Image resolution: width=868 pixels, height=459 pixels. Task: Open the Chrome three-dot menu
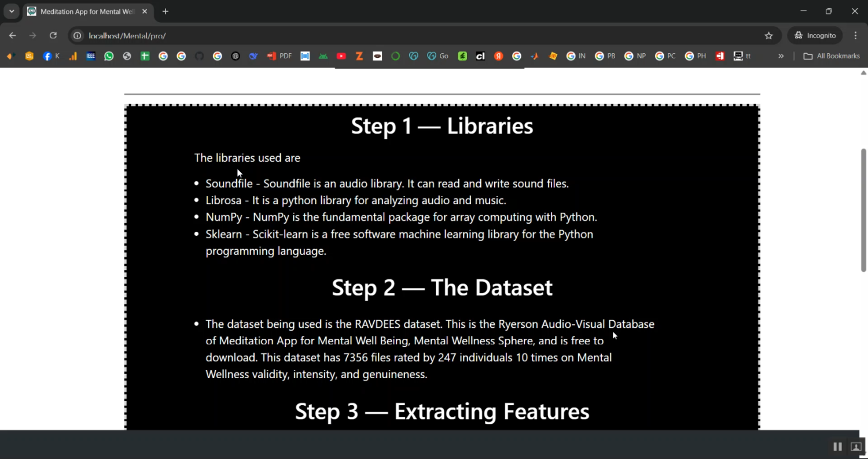[855, 36]
